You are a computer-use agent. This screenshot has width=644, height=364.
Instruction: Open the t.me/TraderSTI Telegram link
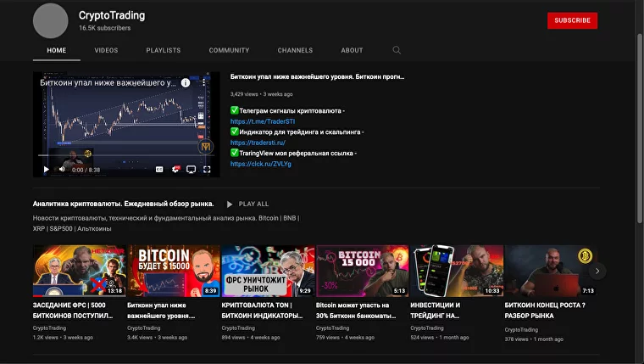(x=262, y=121)
